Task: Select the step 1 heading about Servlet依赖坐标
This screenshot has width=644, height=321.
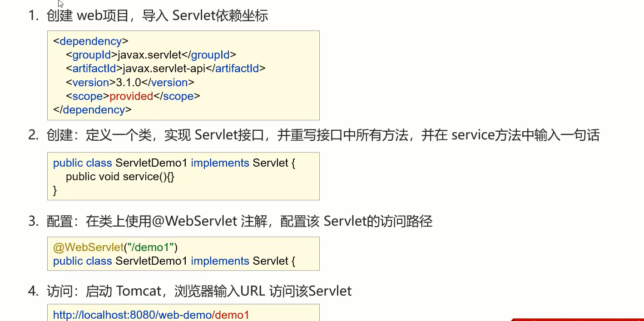Action: tap(148, 16)
